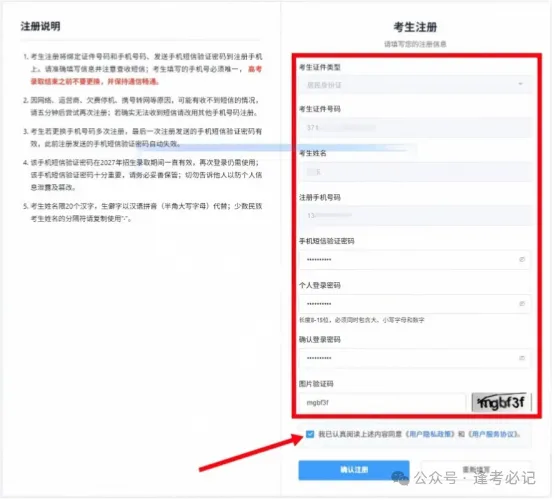Click the 图片验证码 input field
Viewport: 554px width, 500px height.
click(x=382, y=403)
